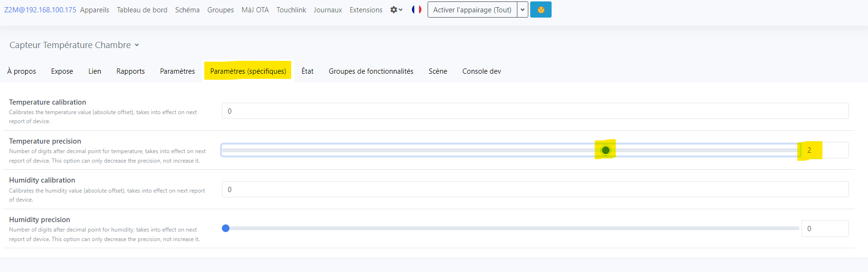
Task: Click Temperature precision slider handle
Action: 606,150
